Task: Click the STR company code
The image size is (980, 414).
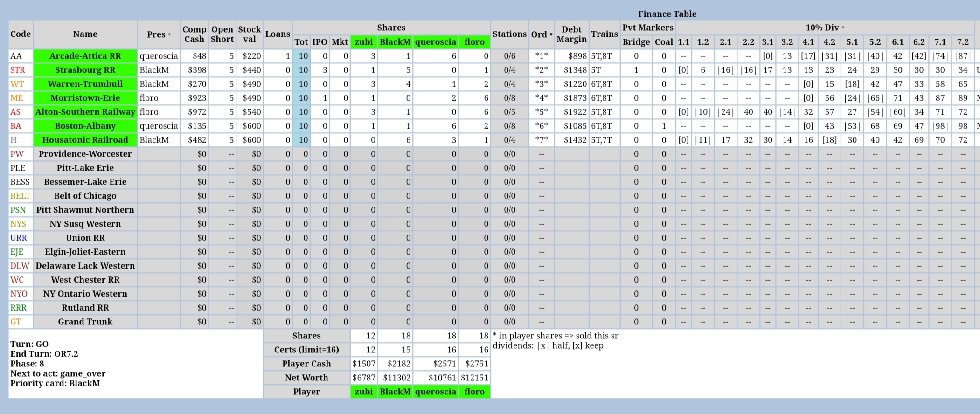Action: click(x=18, y=70)
